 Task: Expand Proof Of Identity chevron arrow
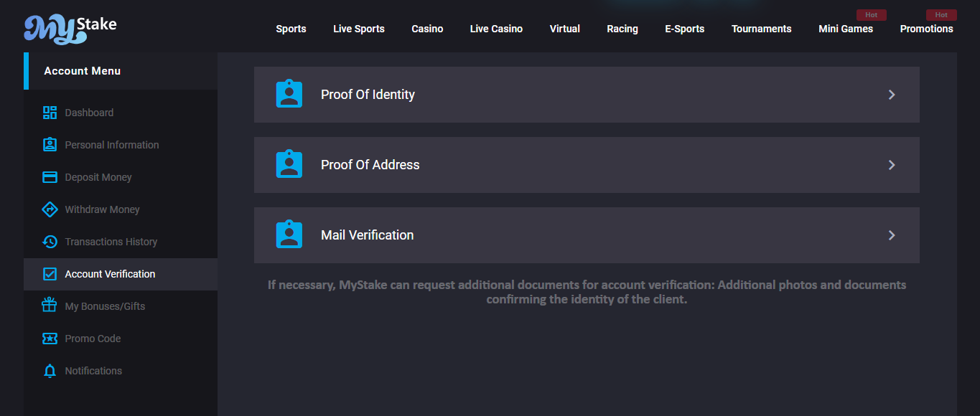tap(892, 95)
